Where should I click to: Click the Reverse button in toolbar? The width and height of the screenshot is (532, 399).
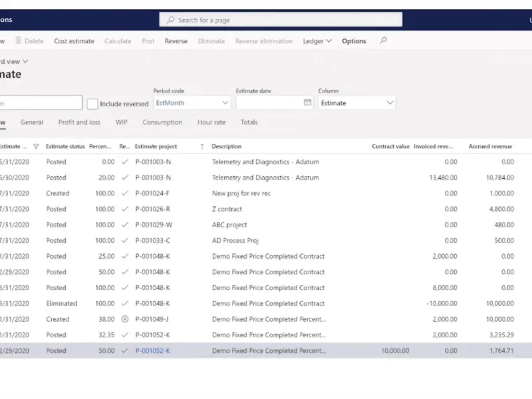click(x=176, y=41)
